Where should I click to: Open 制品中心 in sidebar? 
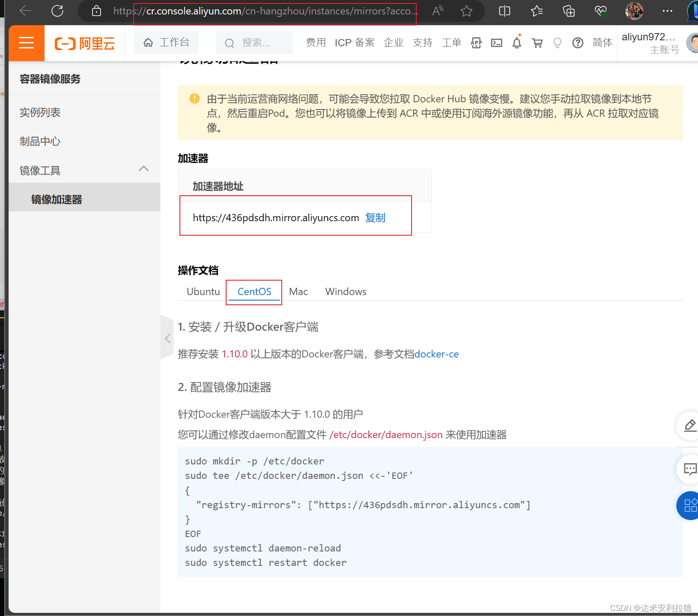(x=84, y=141)
